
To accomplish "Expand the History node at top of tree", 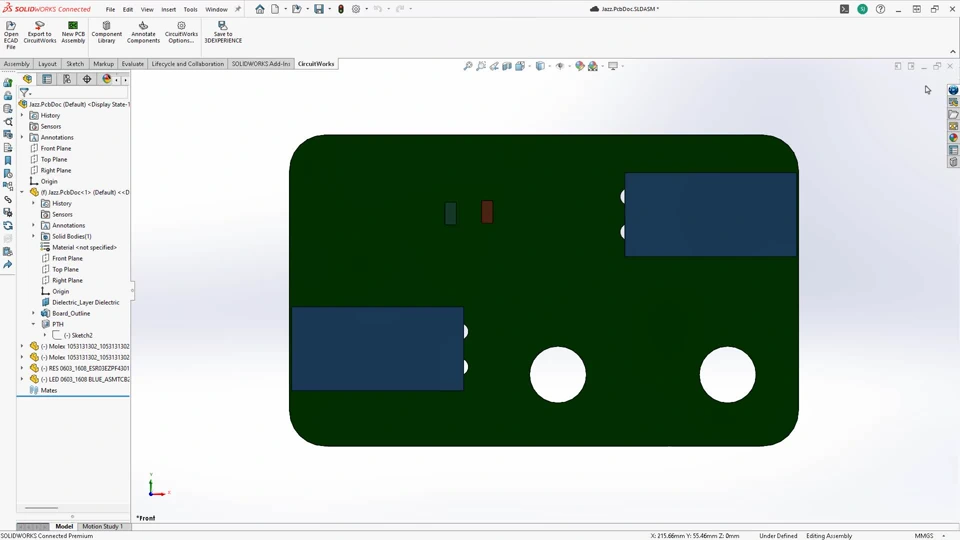I will tap(22, 115).
